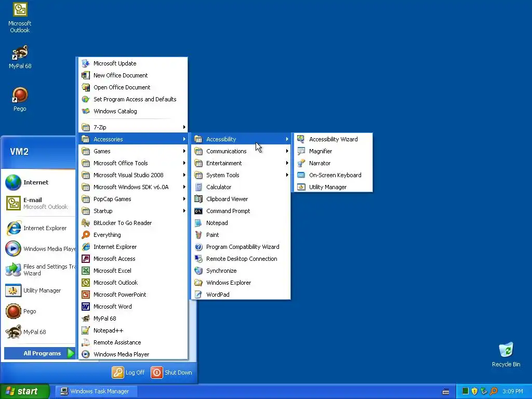Open Windows Explorer icon in Accessories
Viewport: 532px width, 399px height.
(198, 283)
